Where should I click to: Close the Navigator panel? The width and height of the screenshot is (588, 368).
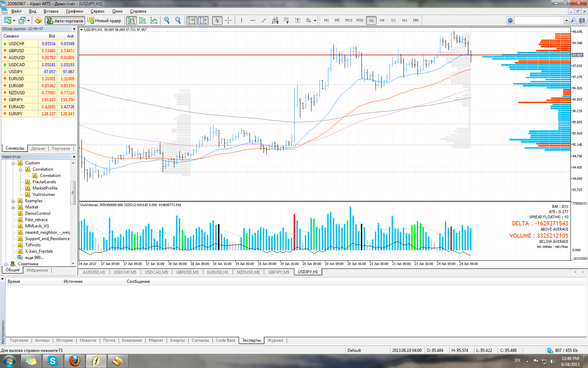pyautogui.click(x=74, y=157)
